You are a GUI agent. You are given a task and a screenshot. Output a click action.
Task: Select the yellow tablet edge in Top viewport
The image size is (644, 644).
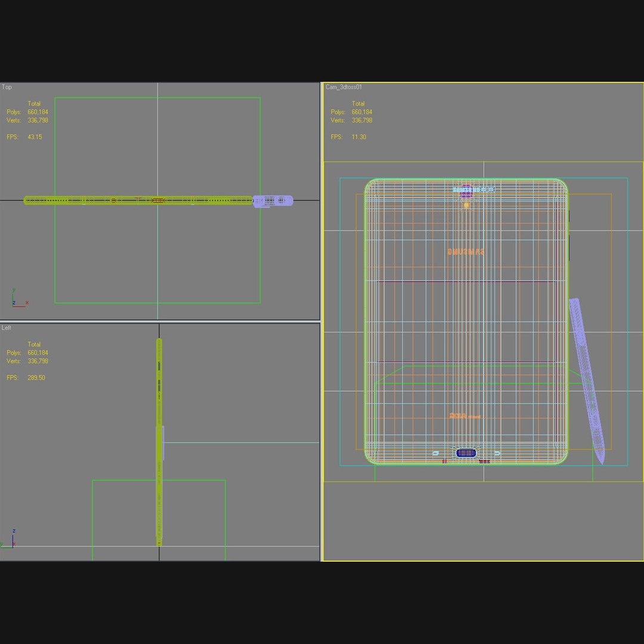click(138, 200)
